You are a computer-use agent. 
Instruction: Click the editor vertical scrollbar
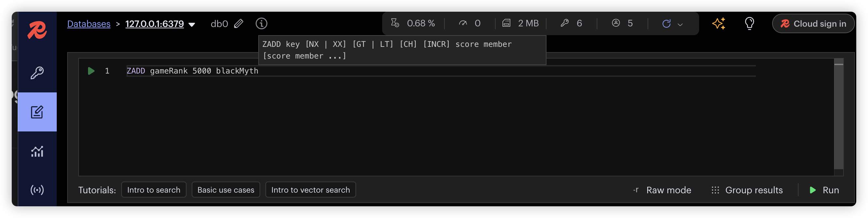point(838,115)
